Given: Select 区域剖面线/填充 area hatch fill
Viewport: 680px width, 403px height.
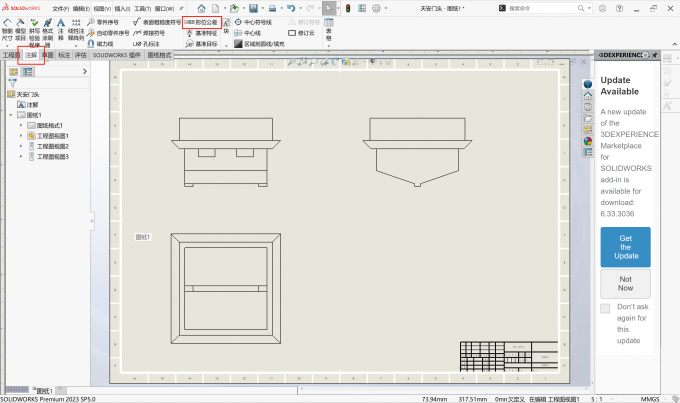Looking at the screenshot, I should pos(259,44).
